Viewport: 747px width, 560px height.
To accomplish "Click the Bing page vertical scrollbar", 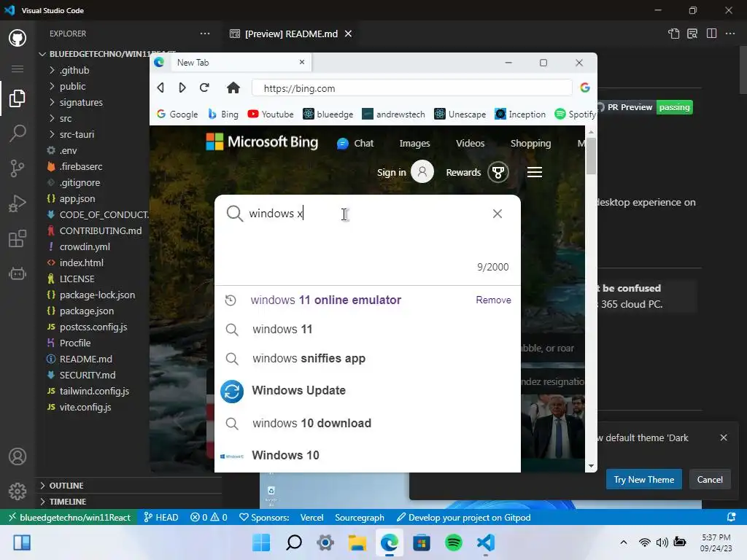I will 591,156.
